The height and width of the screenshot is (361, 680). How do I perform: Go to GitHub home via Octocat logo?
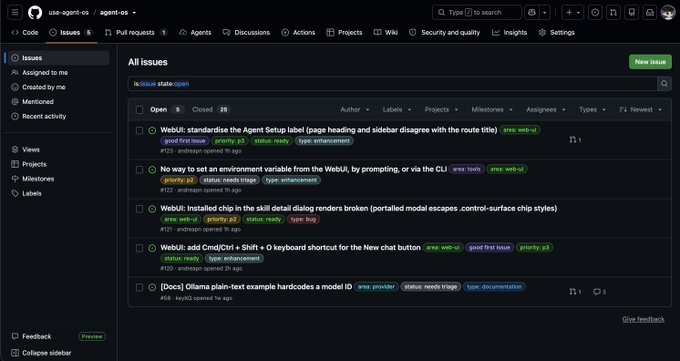[35, 13]
